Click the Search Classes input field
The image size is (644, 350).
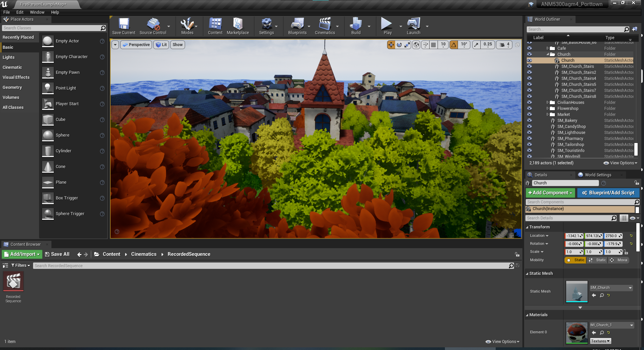click(x=51, y=28)
